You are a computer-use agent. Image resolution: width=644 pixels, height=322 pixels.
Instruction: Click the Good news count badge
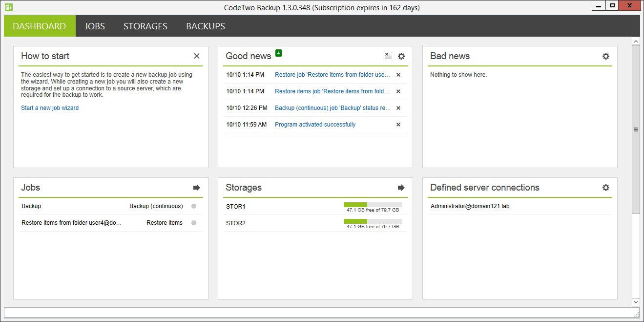click(278, 53)
